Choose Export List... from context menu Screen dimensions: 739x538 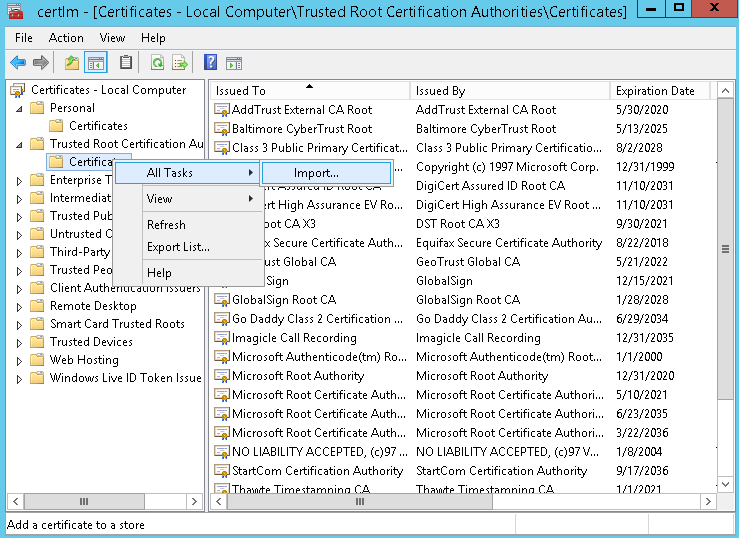(178, 247)
